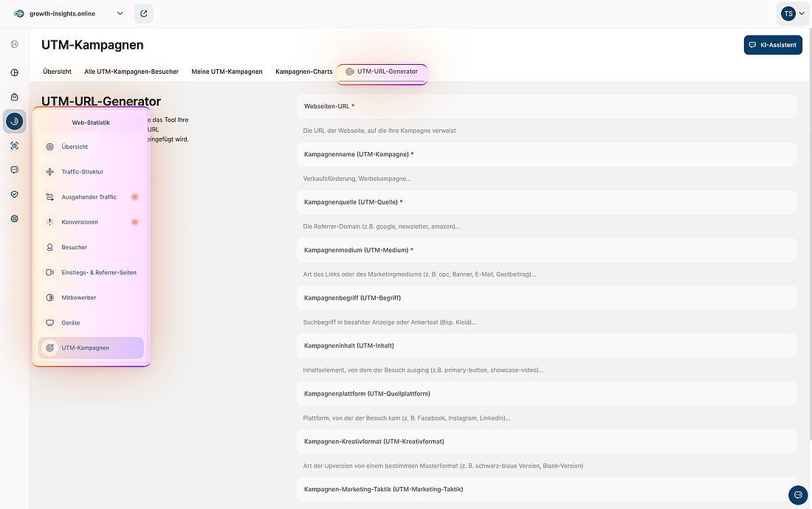
Task: Switch to the Kampagnen-Charts tab
Action: pos(303,72)
